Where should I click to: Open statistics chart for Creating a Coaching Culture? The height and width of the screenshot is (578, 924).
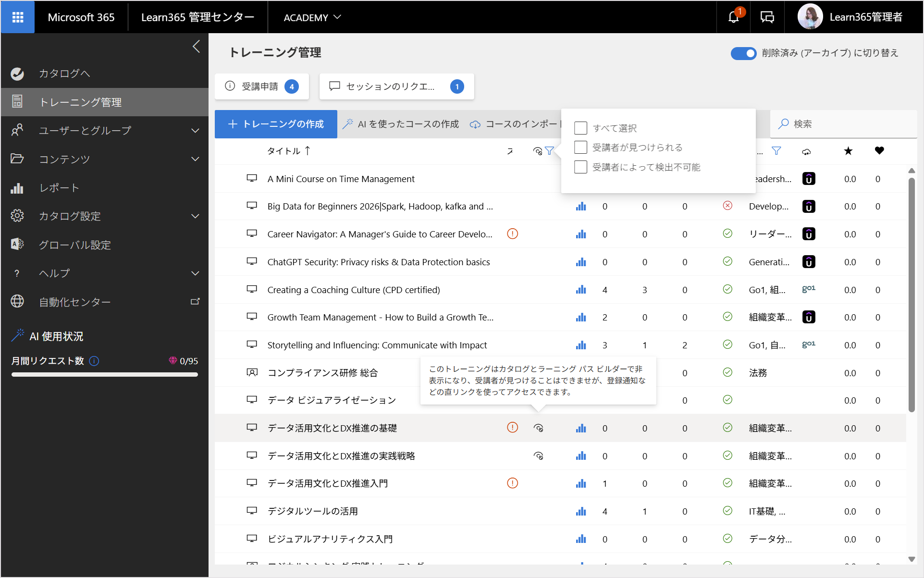[581, 290]
